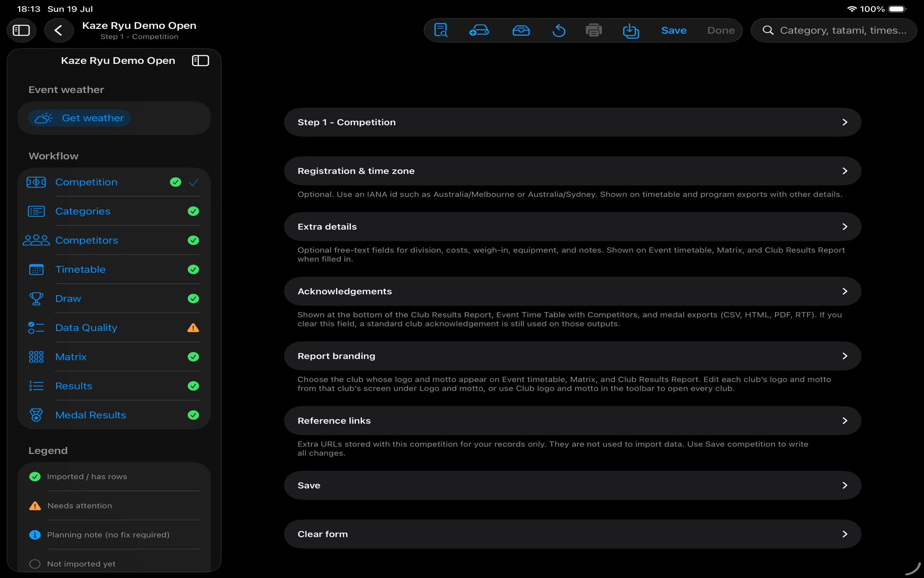Open the Clear form row
Viewport: 924px width, 578px height.
point(572,534)
